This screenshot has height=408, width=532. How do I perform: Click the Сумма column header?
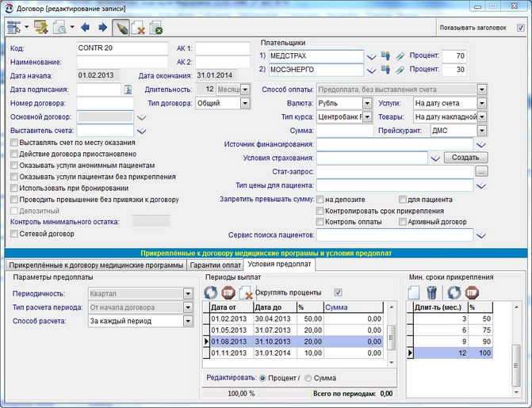(x=353, y=307)
